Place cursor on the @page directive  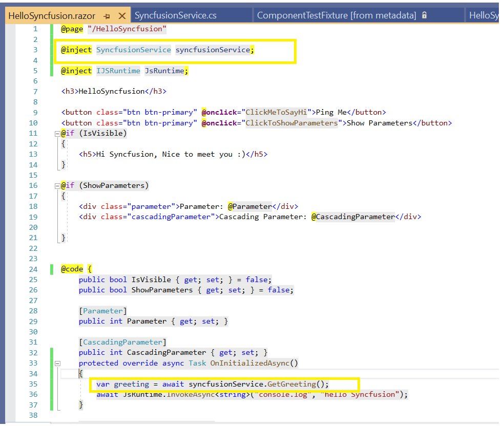(72, 29)
